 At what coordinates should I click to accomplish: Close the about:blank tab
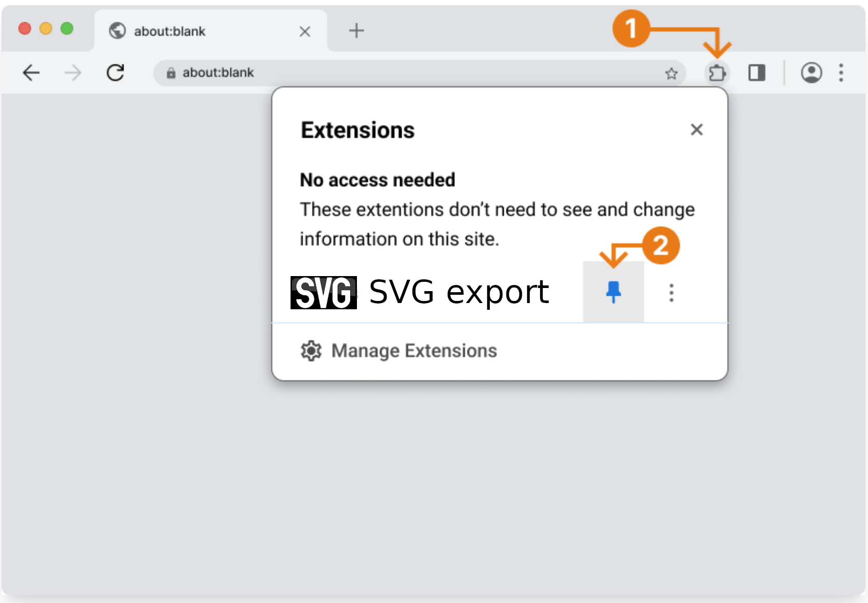point(305,32)
